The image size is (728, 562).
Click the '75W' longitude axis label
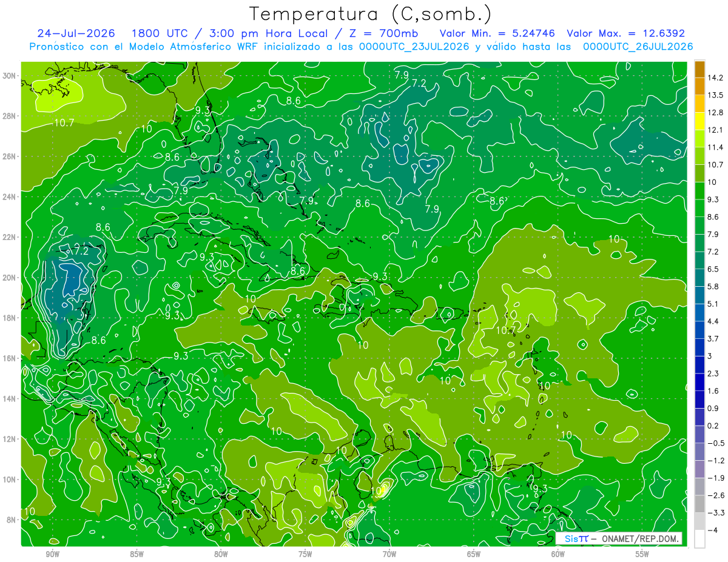click(305, 554)
